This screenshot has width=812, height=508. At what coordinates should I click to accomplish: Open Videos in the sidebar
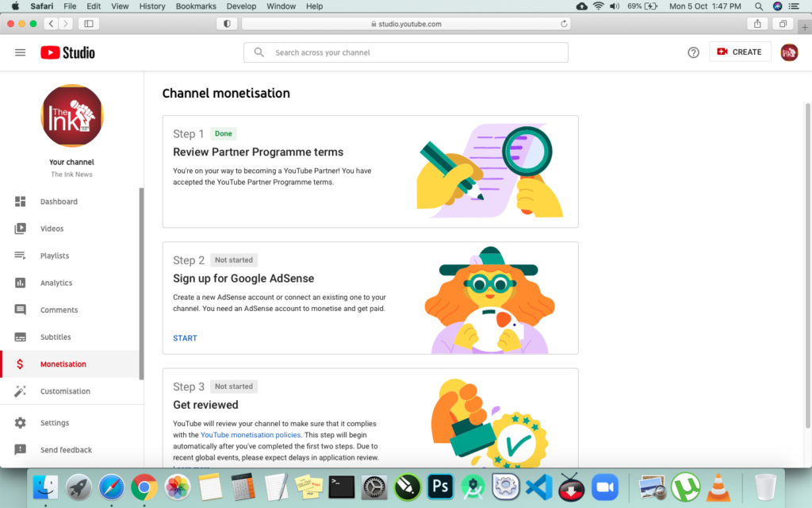point(70,229)
